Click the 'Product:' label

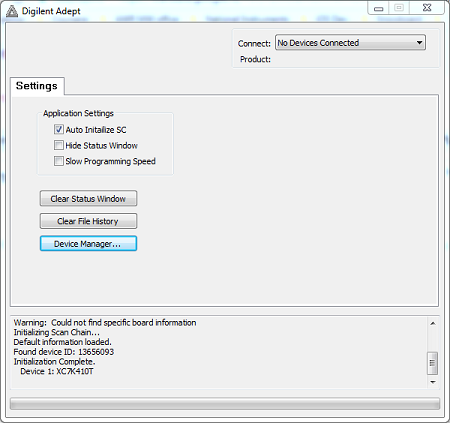(x=255, y=59)
